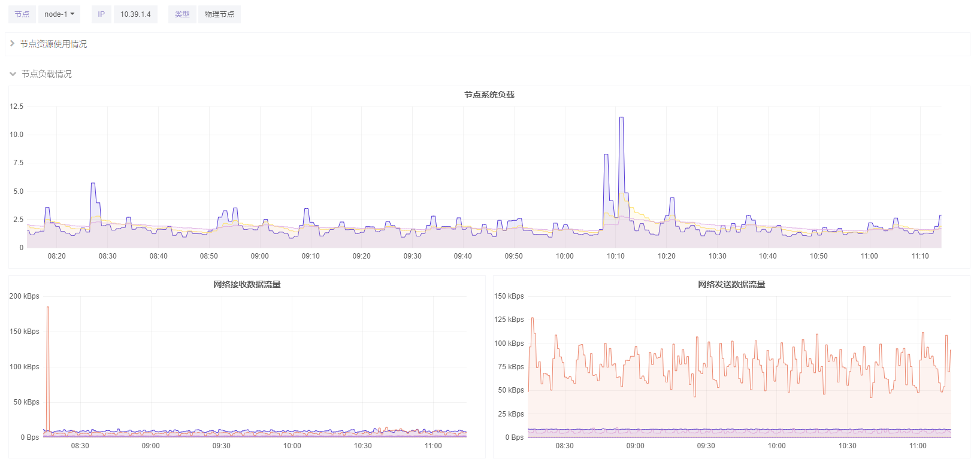Click the 12.5 y-axis label on load chart

16,107
